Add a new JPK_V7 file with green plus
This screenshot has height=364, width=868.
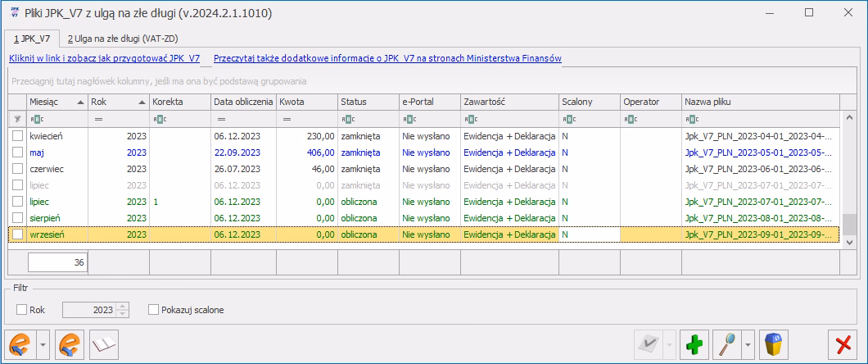[693, 345]
